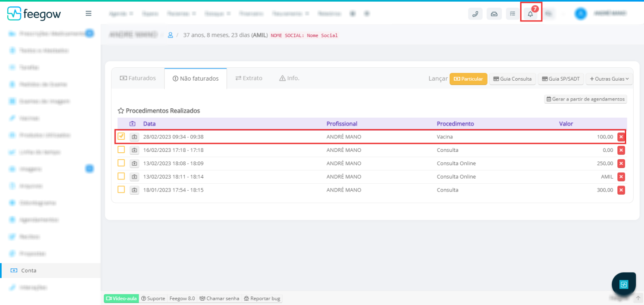Click the medical kit icon on 250,00 row
The height and width of the screenshot is (305, 644).
tap(134, 164)
